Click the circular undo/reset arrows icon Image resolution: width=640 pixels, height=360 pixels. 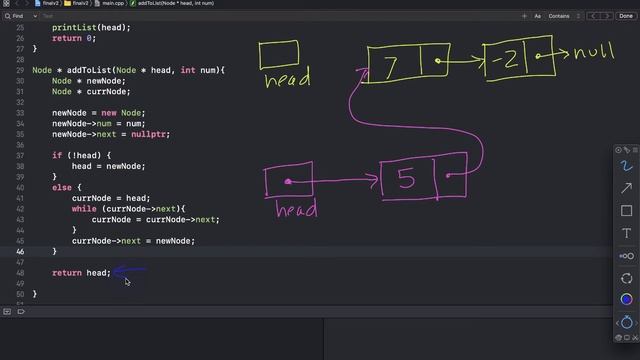click(626, 278)
